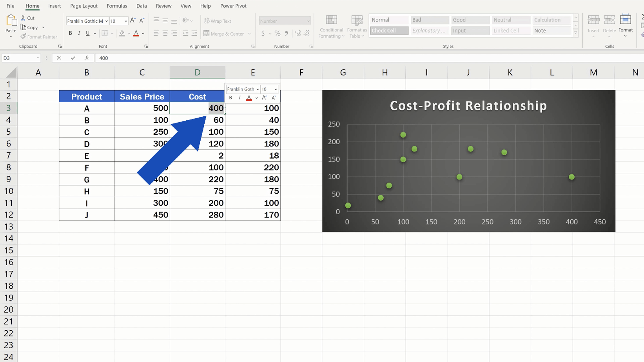Viewport: 644px width, 362px height.
Task: Set bottom vertical alignment
Action: (174, 20)
